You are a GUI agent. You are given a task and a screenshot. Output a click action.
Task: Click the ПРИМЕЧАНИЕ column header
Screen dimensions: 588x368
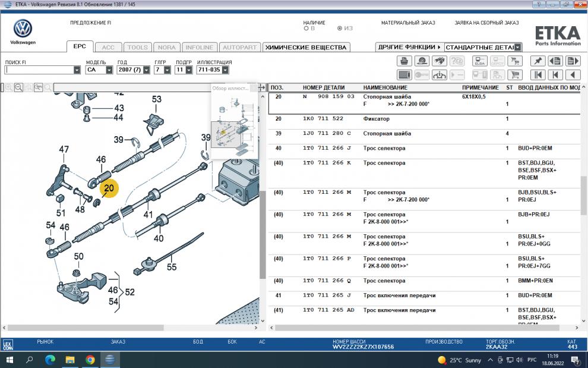pyautogui.click(x=480, y=87)
